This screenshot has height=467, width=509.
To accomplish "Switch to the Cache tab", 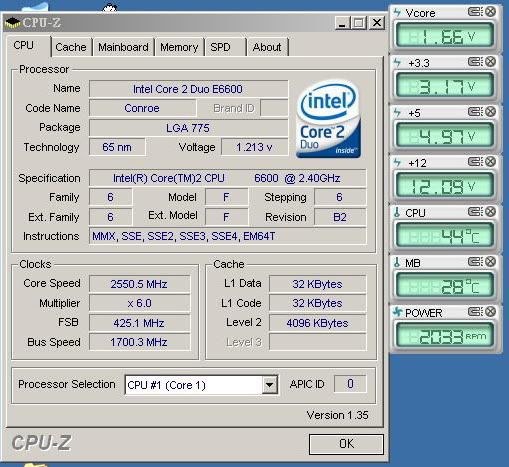I will [71, 47].
